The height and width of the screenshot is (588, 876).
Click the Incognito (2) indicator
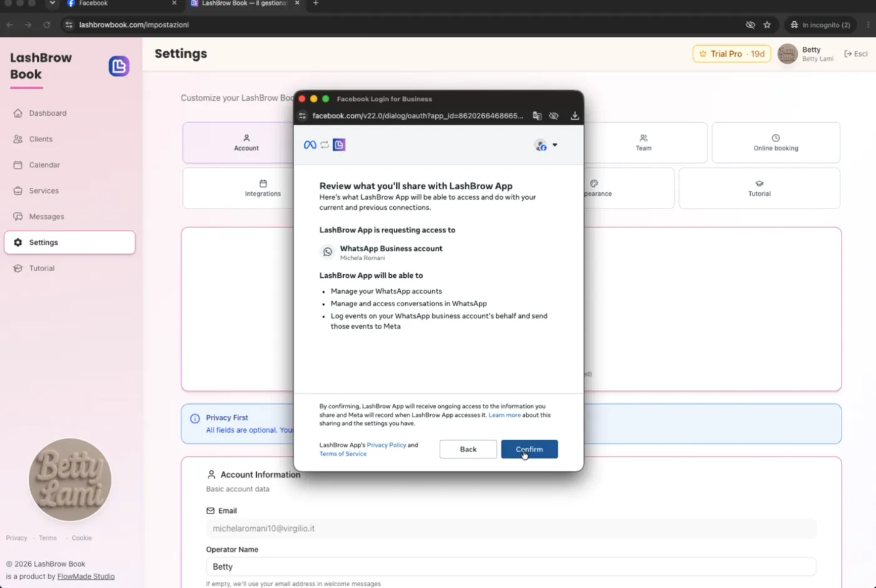[x=820, y=25]
